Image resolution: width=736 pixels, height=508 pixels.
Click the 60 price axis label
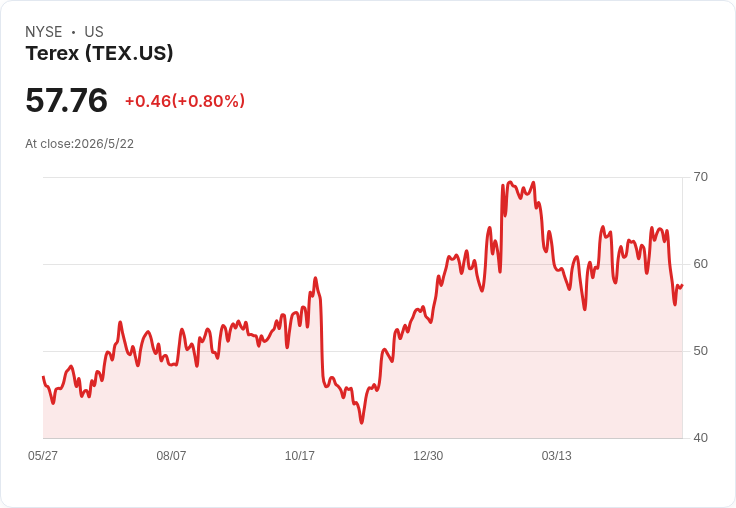click(700, 264)
